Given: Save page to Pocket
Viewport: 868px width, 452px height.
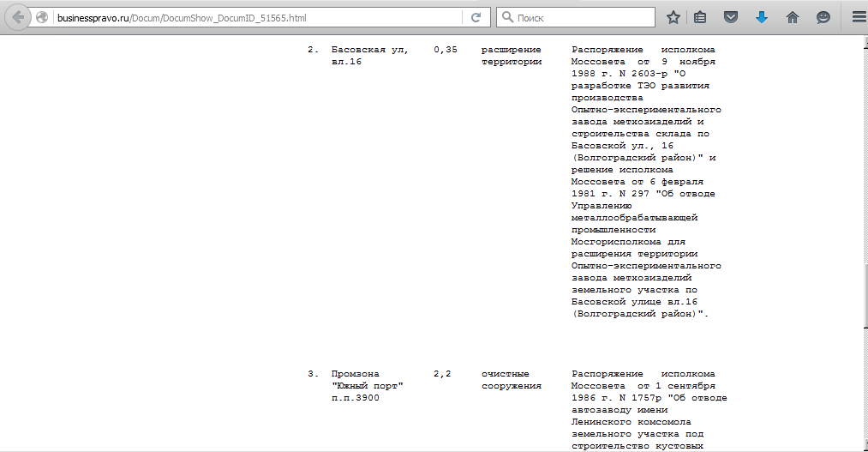Looking at the screenshot, I should pos(730,17).
